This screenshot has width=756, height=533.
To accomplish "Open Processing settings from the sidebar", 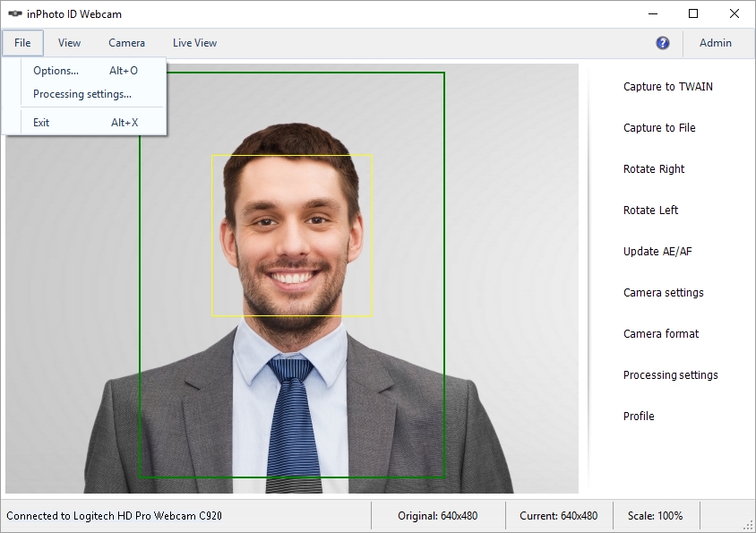I will [670, 375].
